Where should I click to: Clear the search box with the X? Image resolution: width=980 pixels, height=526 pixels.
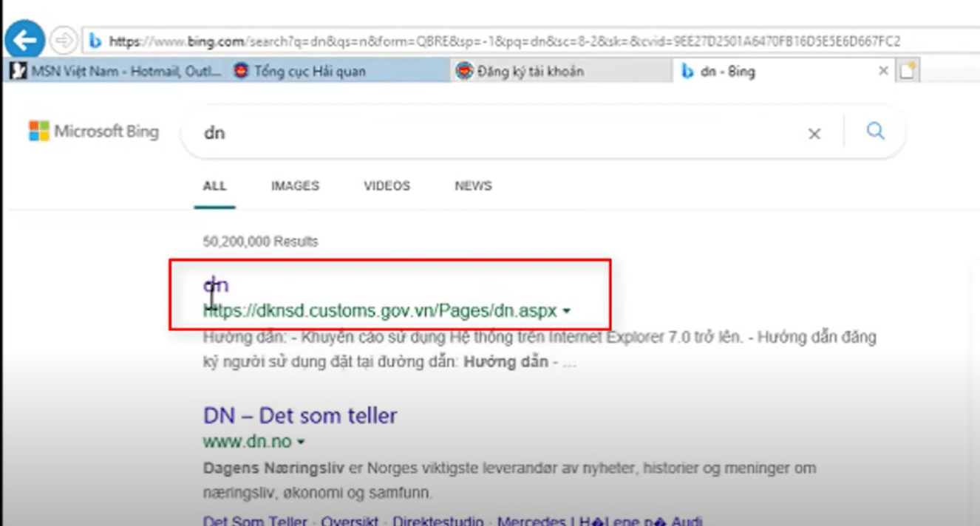pos(814,134)
